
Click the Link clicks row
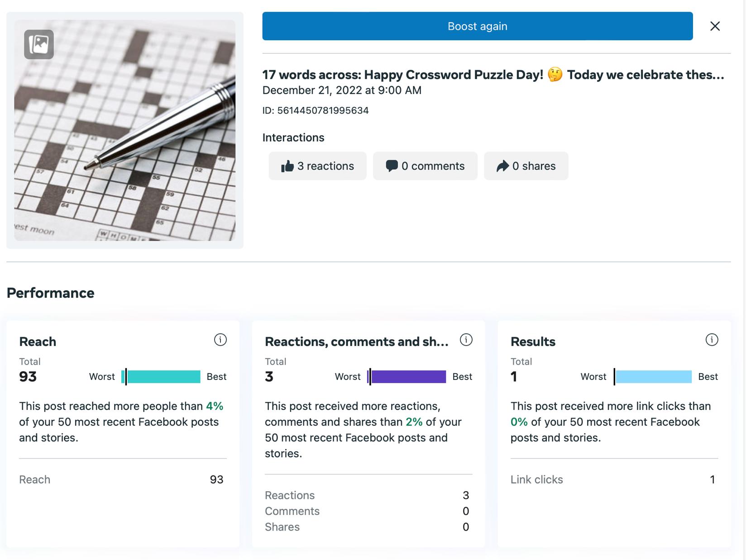(x=613, y=479)
